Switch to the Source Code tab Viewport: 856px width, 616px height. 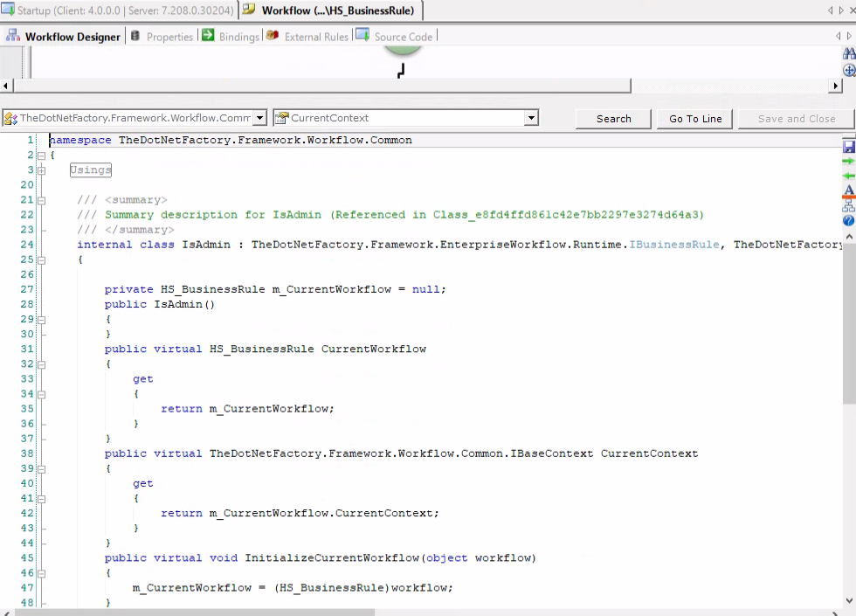[x=395, y=37]
